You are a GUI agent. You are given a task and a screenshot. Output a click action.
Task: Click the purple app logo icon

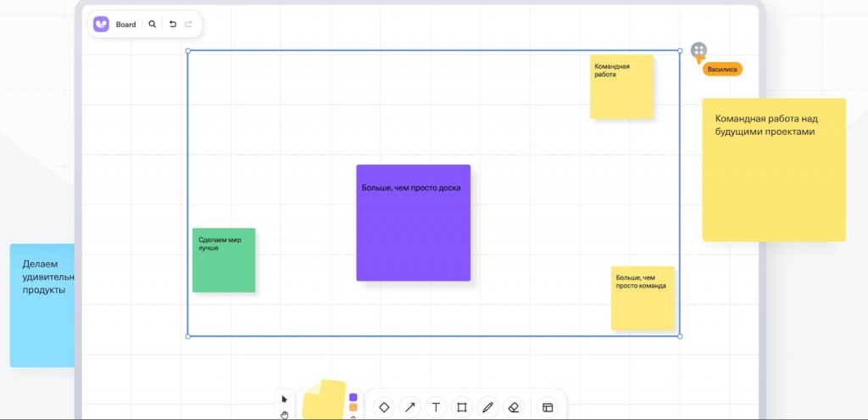click(102, 24)
